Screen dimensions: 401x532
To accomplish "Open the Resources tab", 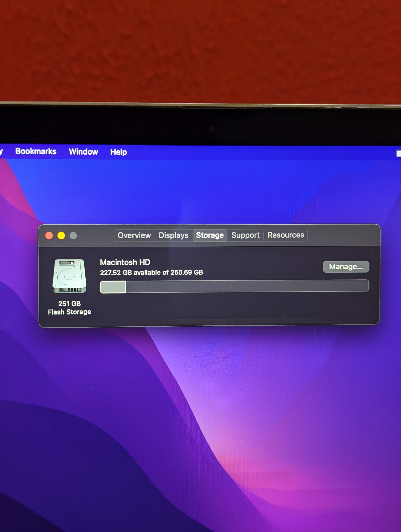I will coord(286,235).
